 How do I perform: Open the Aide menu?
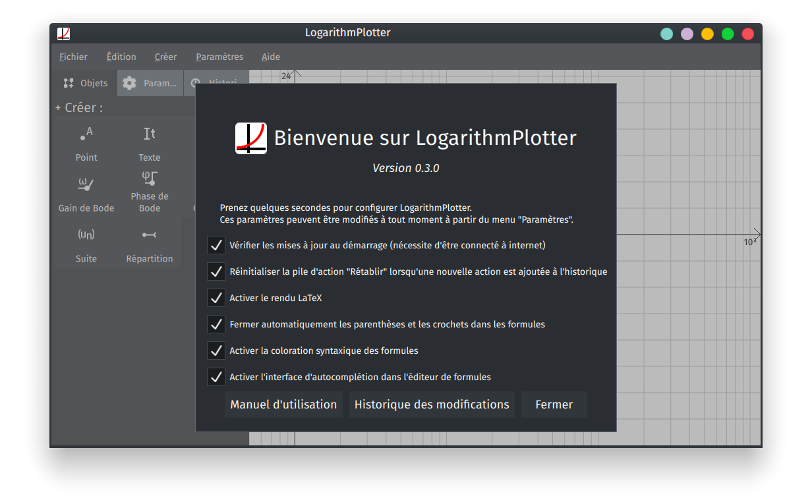click(x=271, y=57)
